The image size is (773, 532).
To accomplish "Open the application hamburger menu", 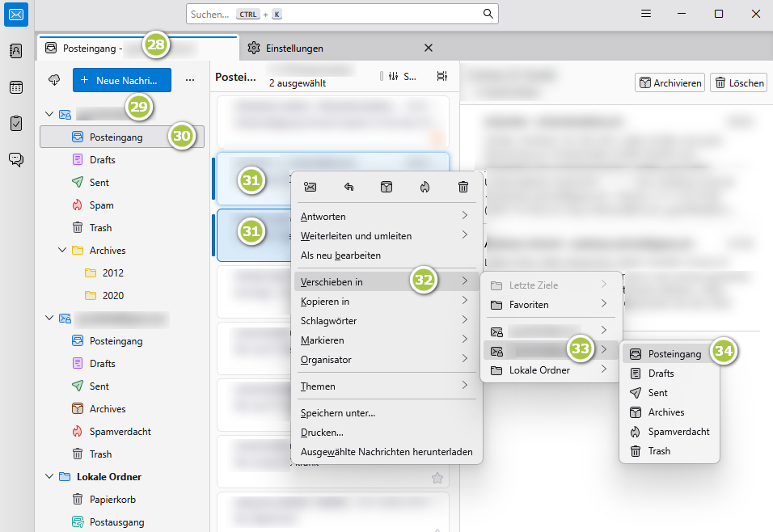I will coord(645,13).
